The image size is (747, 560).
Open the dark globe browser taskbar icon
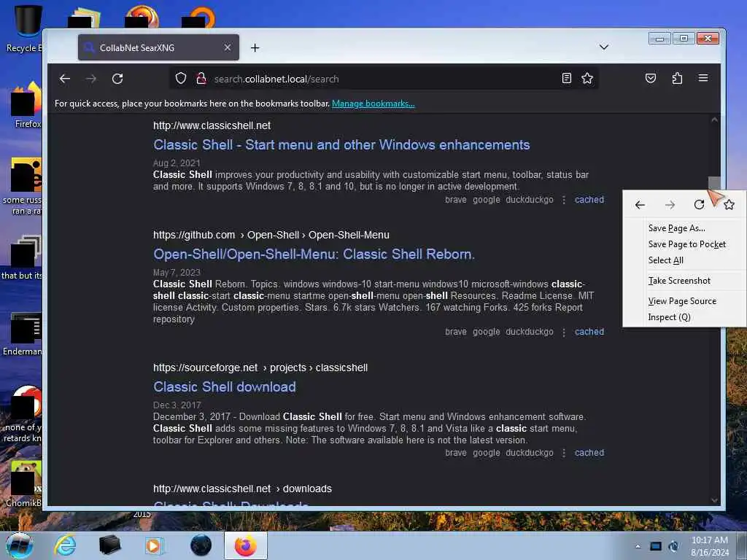click(x=201, y=545)
